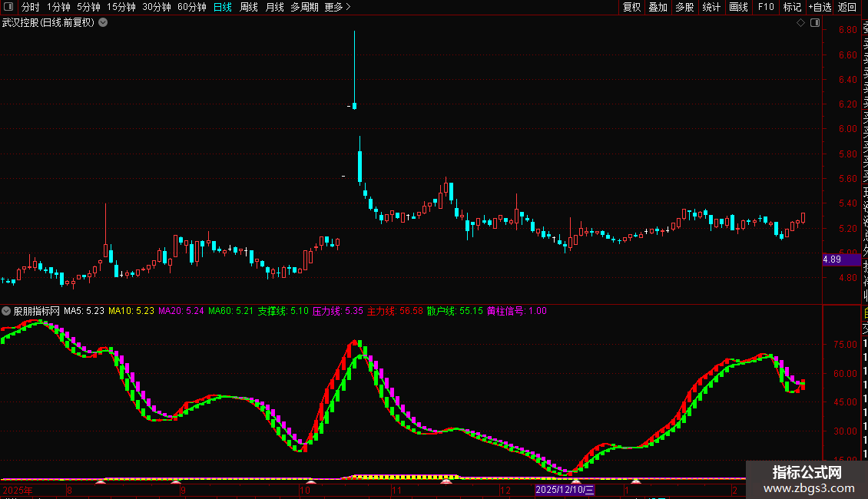The image size is (868, 499).
Task: Switch to the 周线 weekly chart
Action: pyautogui.click(x=249, y=7)
